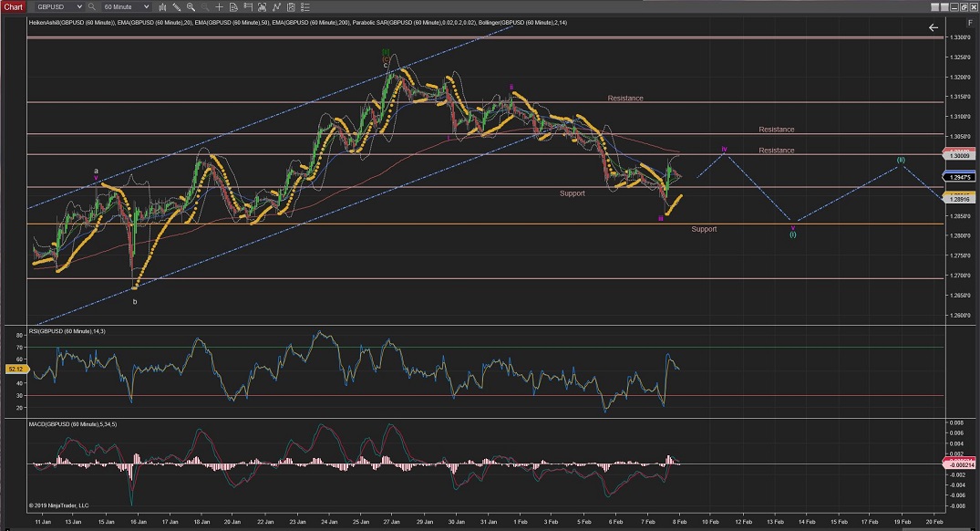Open the bar type chart style icon
Image resolution: width=980 pixels, height=531 pixels.
pyautogui.click(x=162, y=7)
